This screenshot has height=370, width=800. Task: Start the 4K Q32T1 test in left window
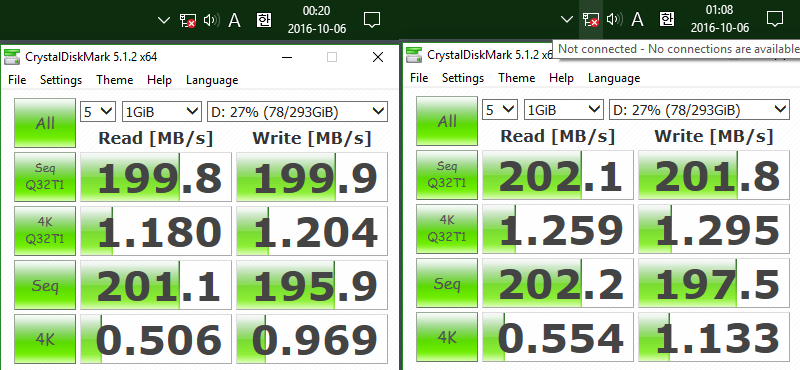(45, 231)
